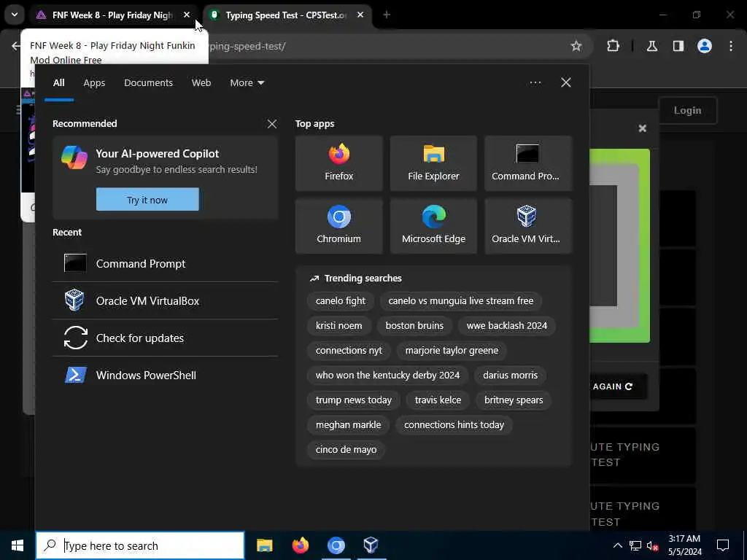Viewport: 747px width, 560px height.
Task: Toggle the browser side panel icon
Action: (678, 46)
